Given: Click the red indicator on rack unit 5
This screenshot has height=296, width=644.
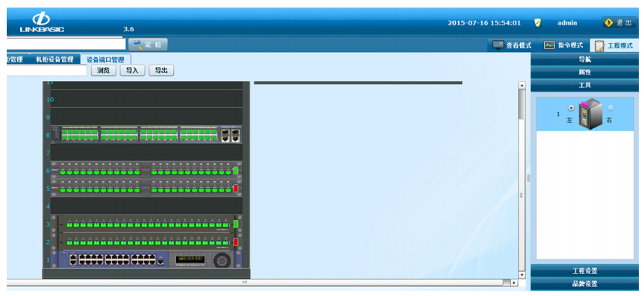Looking at the screenshot, I should click(236, 189).
